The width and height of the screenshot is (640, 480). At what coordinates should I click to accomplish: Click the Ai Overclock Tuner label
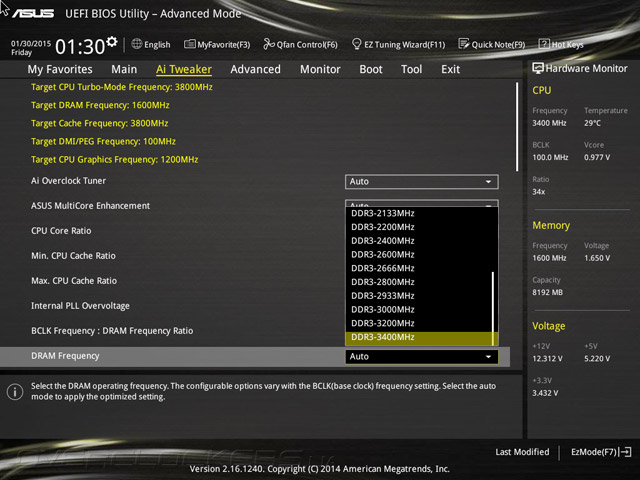pyautogui.click(x=69, y=181)
